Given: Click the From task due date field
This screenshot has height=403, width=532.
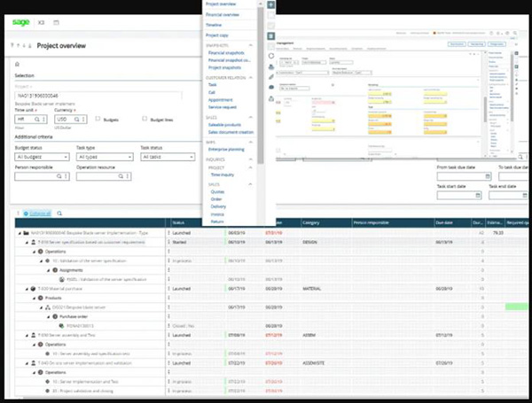Looking at the screenshot, I should coord(464,176).
